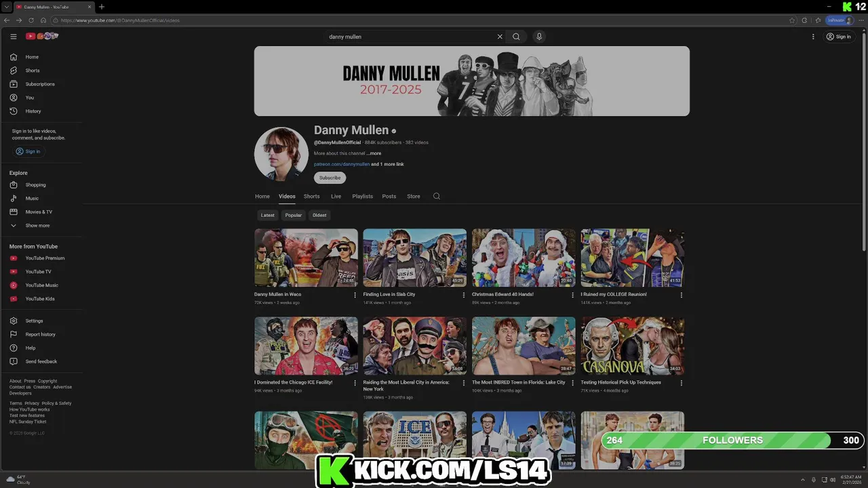Open options menu for I Dominated the Chicago ICE Facility
This screenshot has width=868, height=488.
(x=355, y=383)
